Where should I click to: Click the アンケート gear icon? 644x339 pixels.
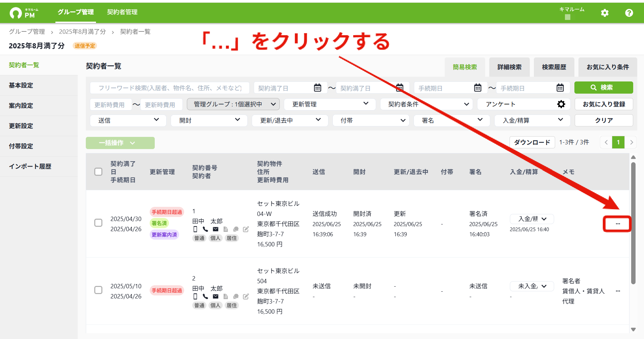[561, 104]
